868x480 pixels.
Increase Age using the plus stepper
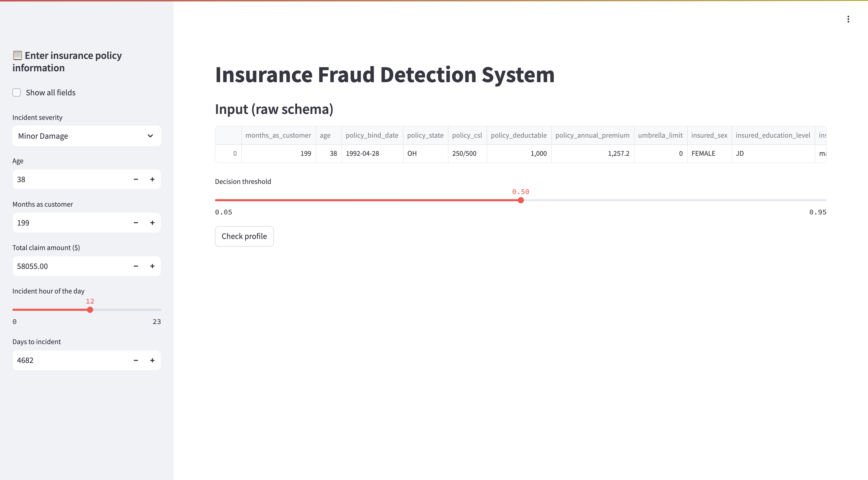(x=152, y=179)
